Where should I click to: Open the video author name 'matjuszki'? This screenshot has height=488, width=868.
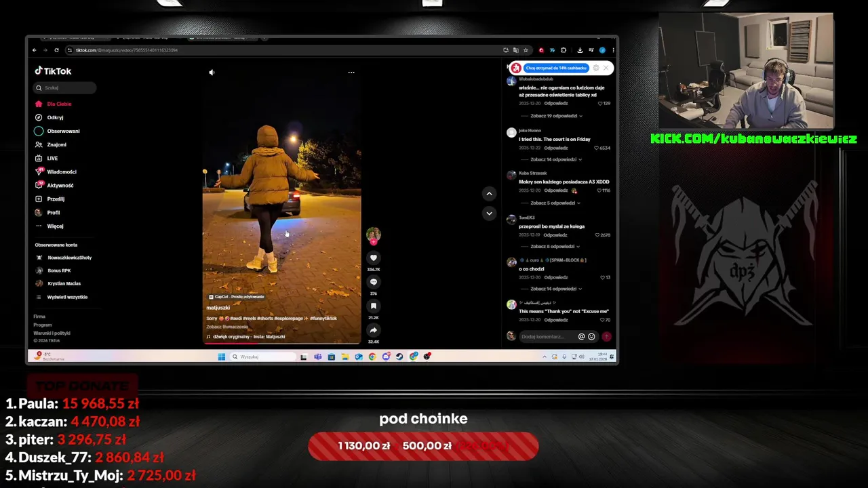(x=218, y=308)
